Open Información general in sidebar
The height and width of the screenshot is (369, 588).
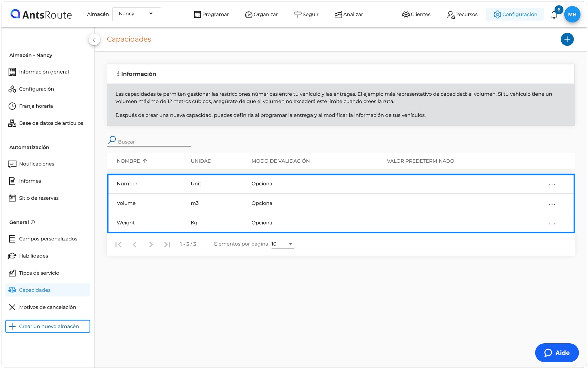[39, 72]
